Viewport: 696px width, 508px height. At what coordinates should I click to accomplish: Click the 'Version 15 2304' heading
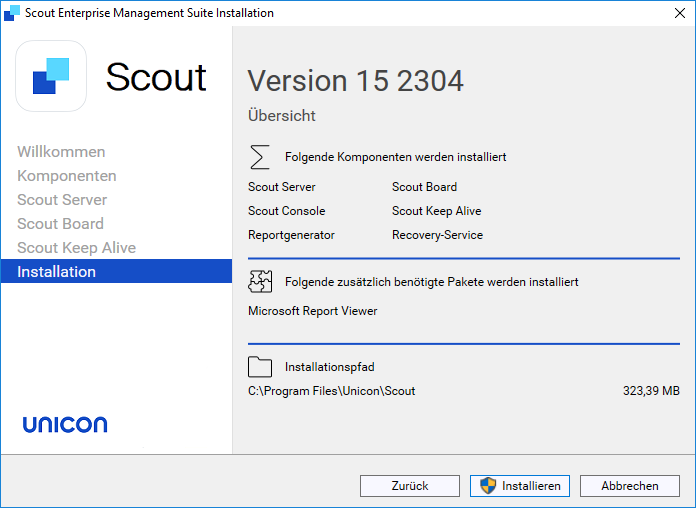coord(356,81)
